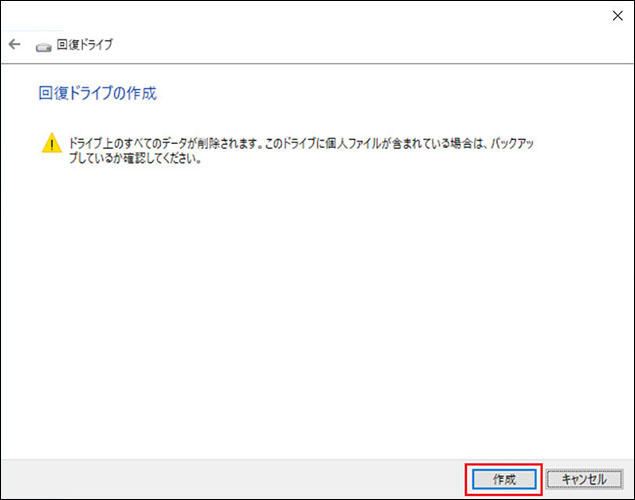Click the 回復ドライブ window title text

coord(84,45)
